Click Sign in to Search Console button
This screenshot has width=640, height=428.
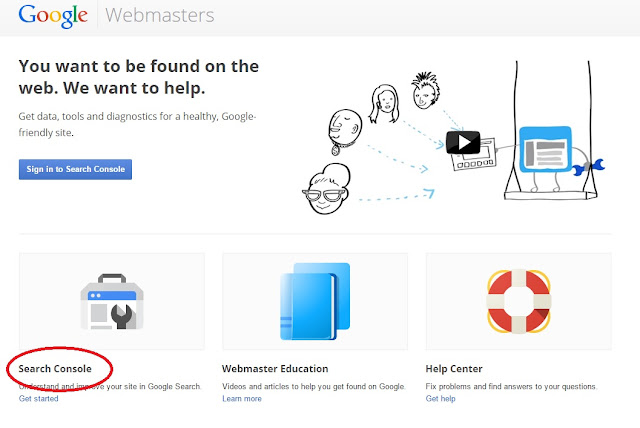(75, 169)
